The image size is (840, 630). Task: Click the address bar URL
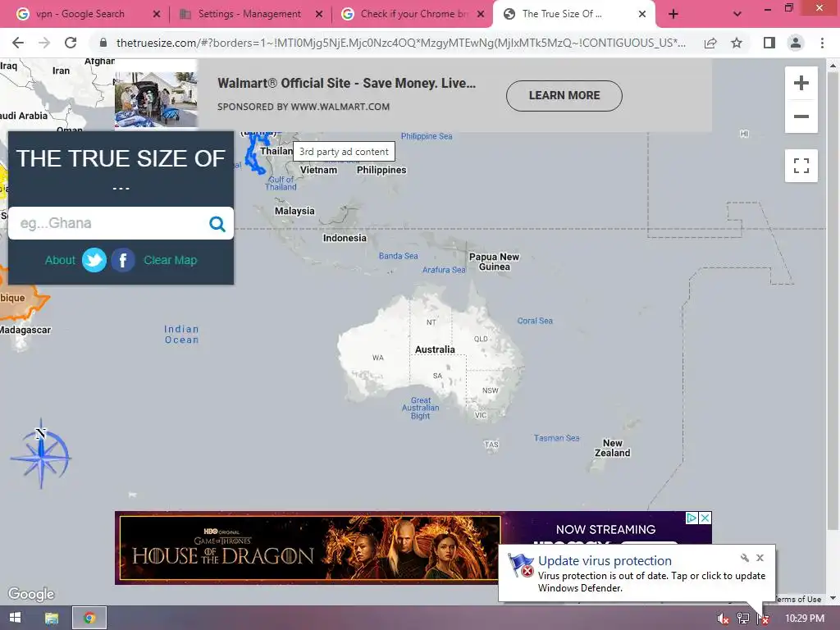coord(400,43)
